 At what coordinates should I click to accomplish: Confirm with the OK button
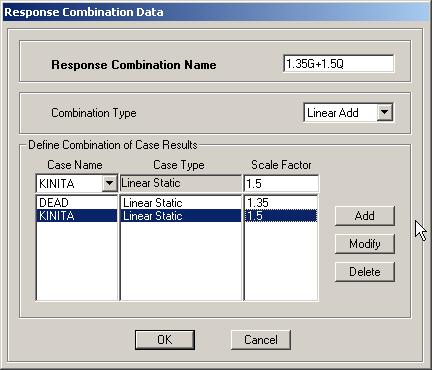pyautogui.click(x=165, y=340)
